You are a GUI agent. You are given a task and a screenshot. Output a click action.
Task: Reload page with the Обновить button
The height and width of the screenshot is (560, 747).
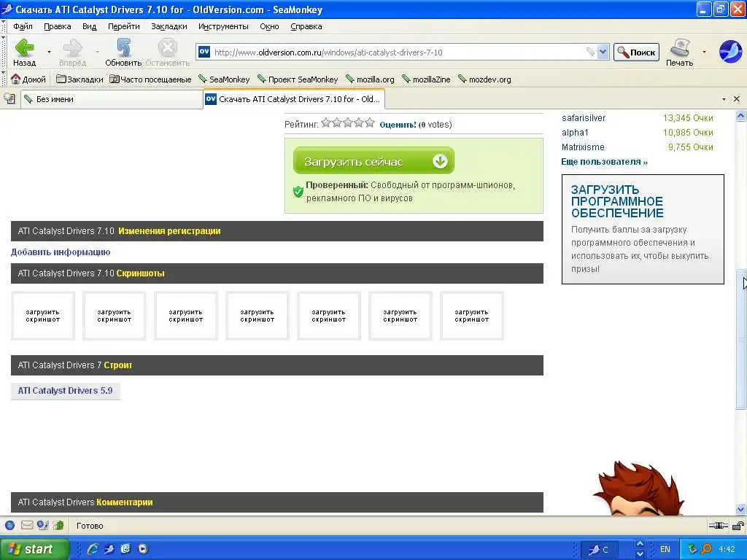123,52
